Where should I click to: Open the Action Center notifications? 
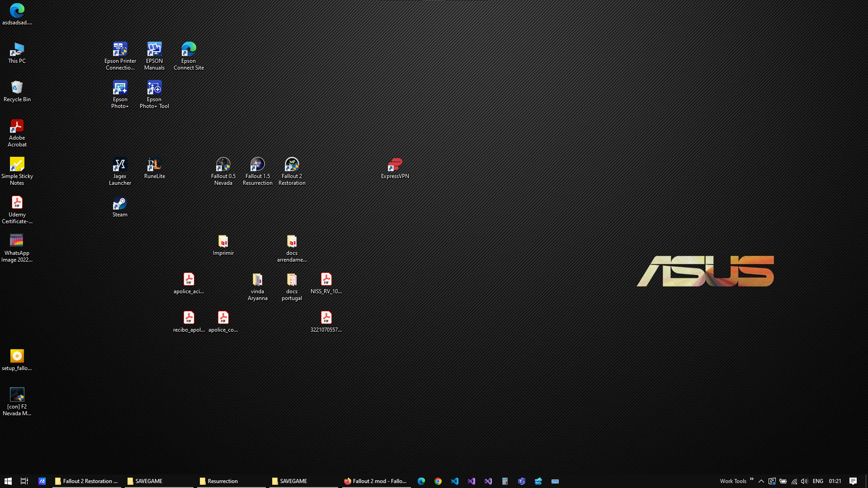(x=853, y=481)
